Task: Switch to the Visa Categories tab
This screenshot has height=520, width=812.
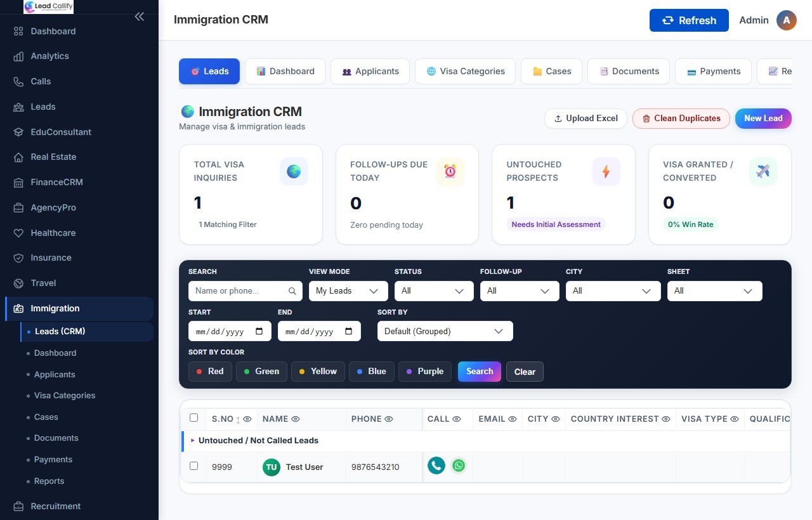Action: (466, 71)
